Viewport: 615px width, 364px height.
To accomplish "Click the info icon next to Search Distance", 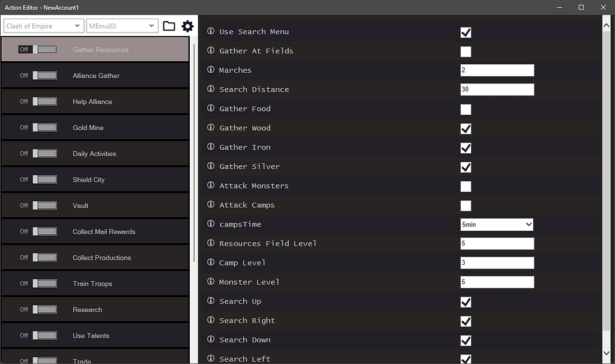I will click(210, 89).
